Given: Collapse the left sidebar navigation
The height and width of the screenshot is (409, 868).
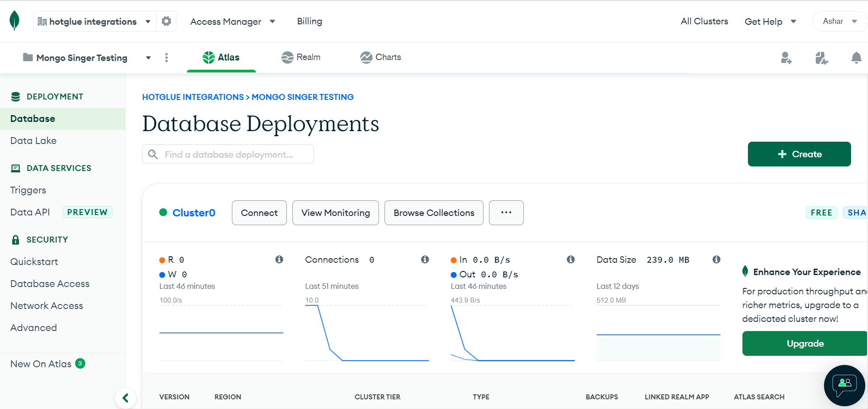Looking at the screenshot, I should click(x=125, y=398).
